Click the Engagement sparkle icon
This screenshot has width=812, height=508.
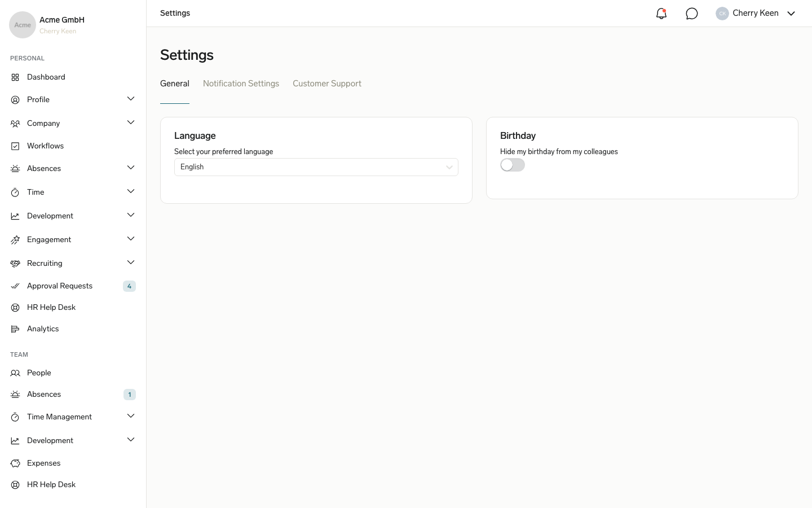15,240
